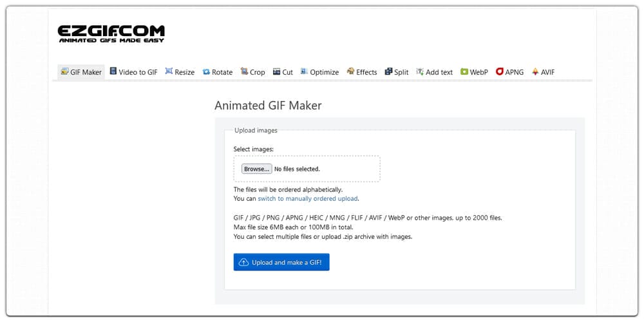This screenshot has width=644, height=322.
Task: Open the Effects tab label
Action: point(366,72)
